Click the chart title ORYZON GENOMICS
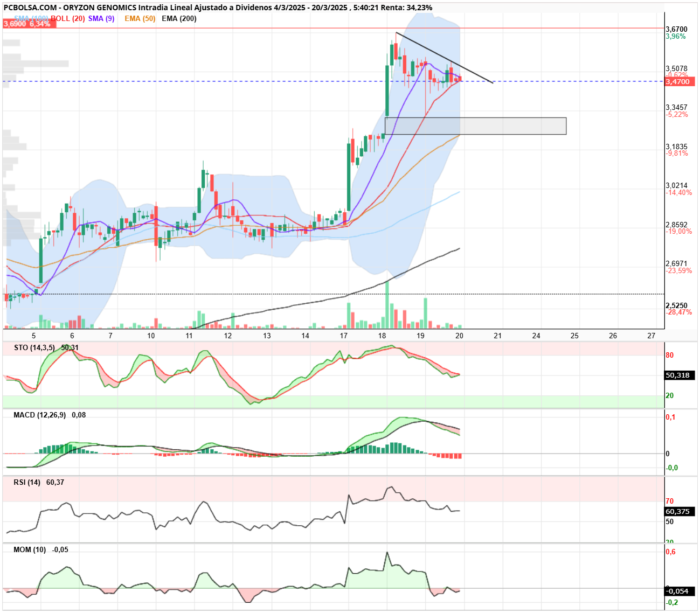 [100, 8]
